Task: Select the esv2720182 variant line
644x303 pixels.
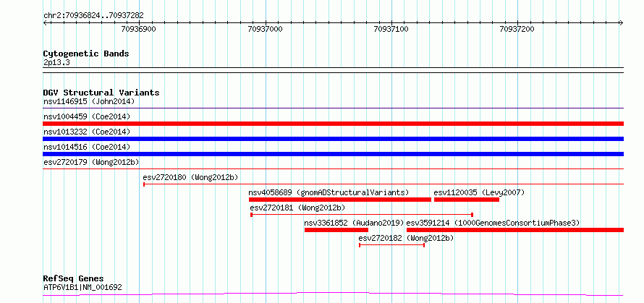Action: click(391, 245)
